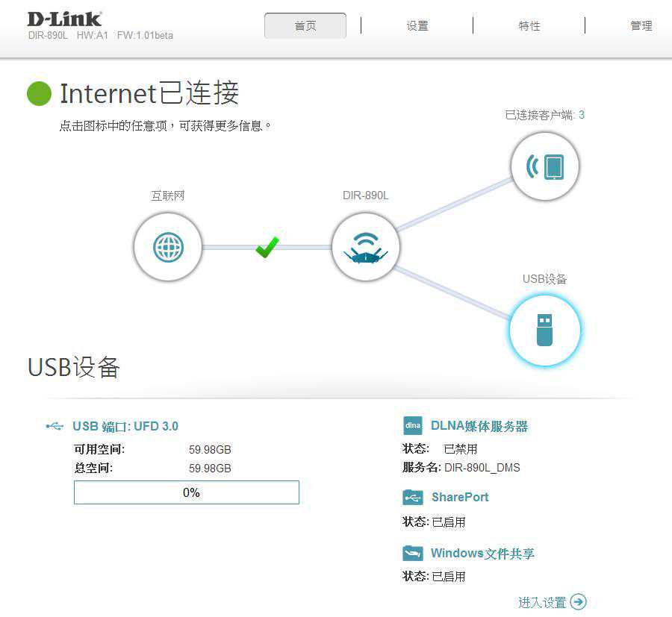This screenshot has width=672, height=617.
Task: Click the green checkmark connection status
Action: 267,247
